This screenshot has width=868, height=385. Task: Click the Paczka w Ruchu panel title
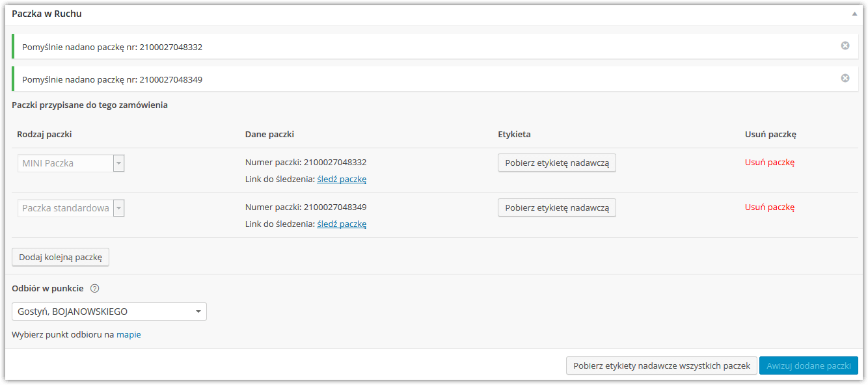point(47,13)
